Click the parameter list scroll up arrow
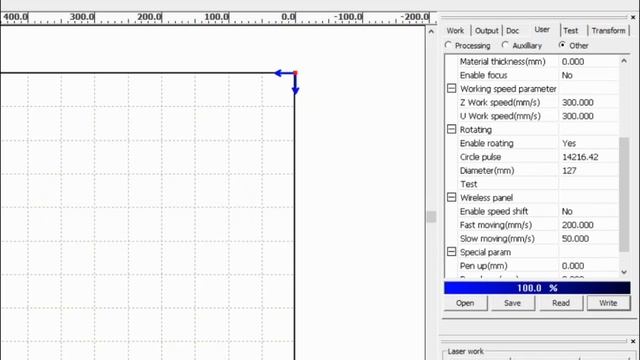This screenshot has width=640, height=360. (x=624, y=61)
